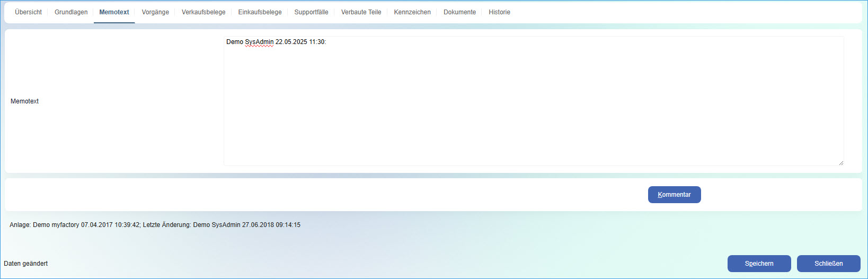Open the Vorgänge tab
The image size is (868, 279).
coord(155,12)
